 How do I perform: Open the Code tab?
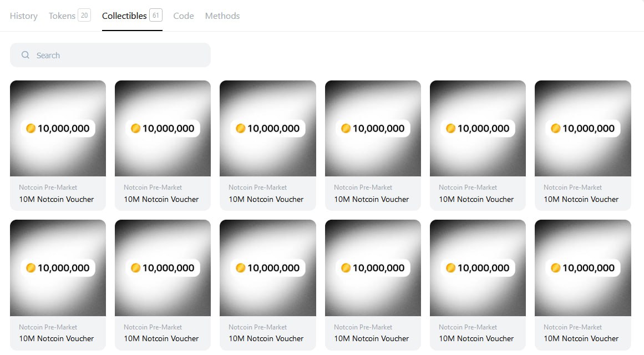pyautogui.click(x=183, y=16)
